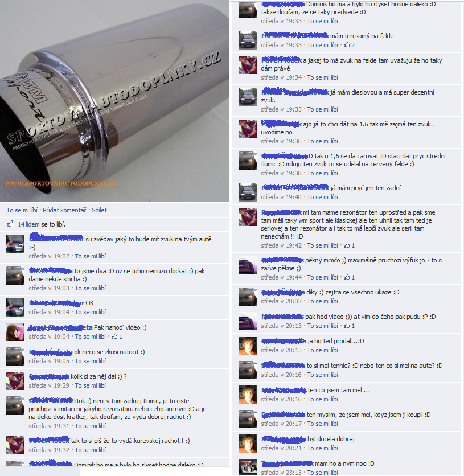
Task: Like the 20:21 'byl docela dobrej' comment
Action: tap(323, 448)
